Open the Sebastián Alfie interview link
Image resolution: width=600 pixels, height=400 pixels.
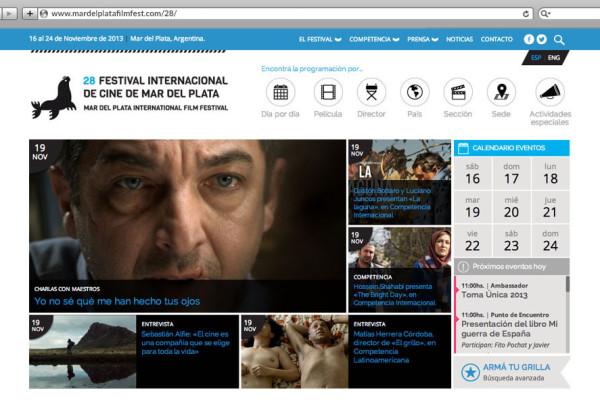click(185, 343)
